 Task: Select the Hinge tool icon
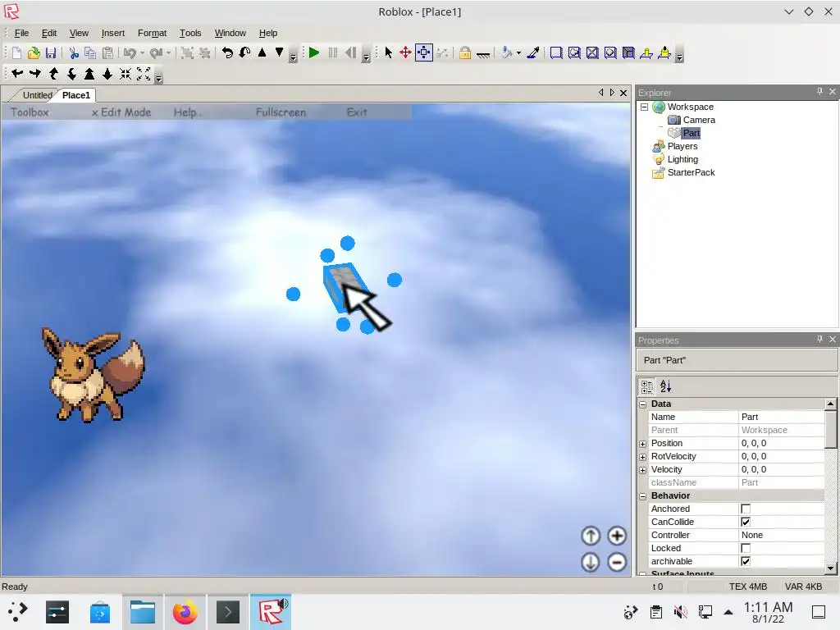(646, 52)
